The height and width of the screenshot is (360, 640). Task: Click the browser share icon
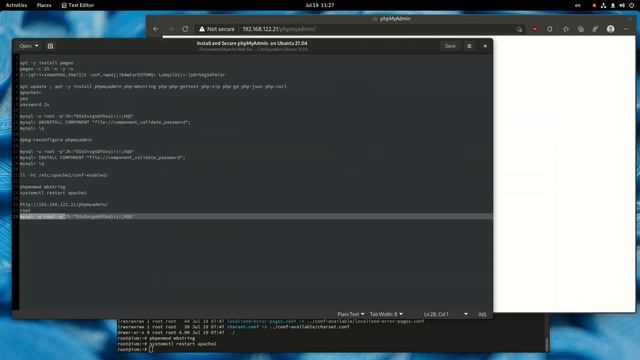pyautogui.click(x=596, y=29)
